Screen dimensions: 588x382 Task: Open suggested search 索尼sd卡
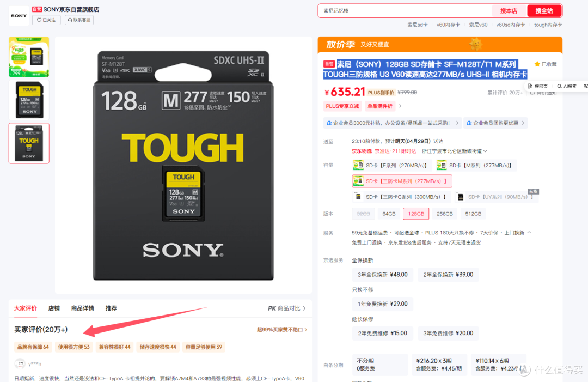pyautogui.click(x=418, y=25)
